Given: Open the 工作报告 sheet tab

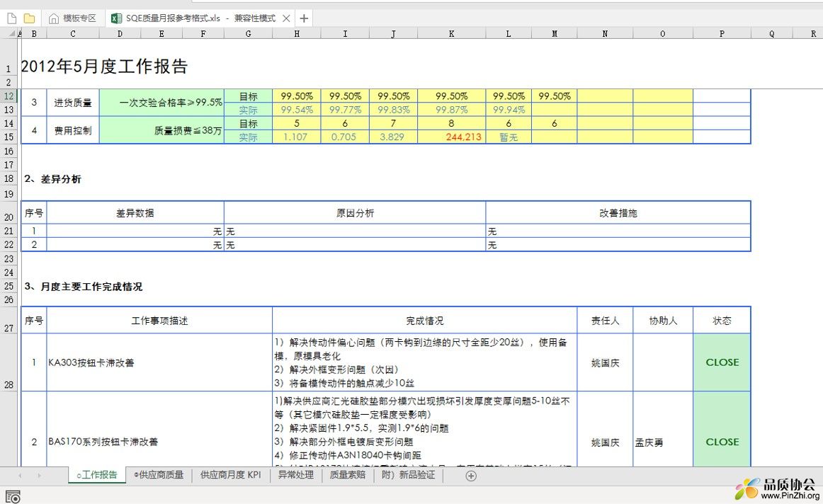Looking at the screenshot, I should (97, 475).
